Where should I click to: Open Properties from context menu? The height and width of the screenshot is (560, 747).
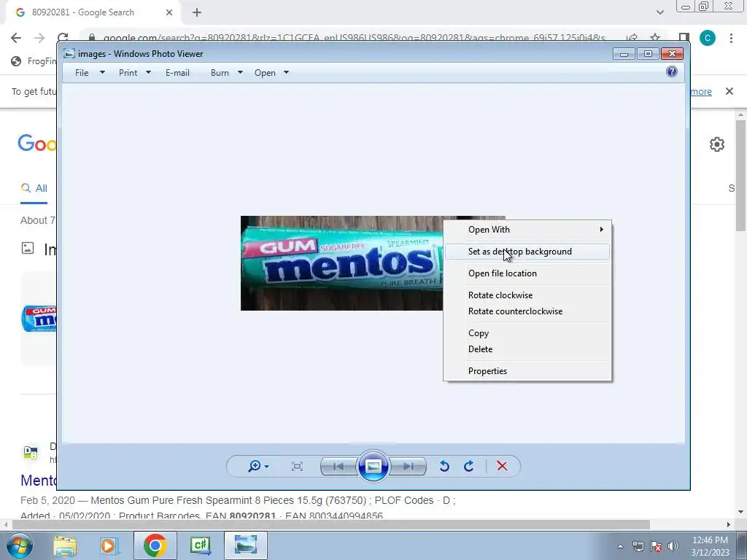(x=527, y=371)
